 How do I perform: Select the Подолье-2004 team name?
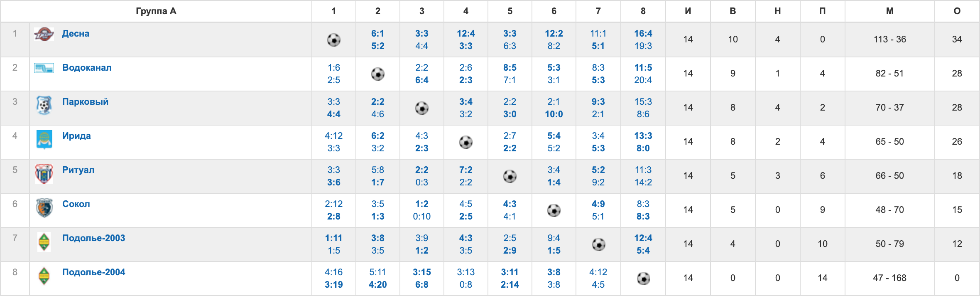click(x=93, y=272)
